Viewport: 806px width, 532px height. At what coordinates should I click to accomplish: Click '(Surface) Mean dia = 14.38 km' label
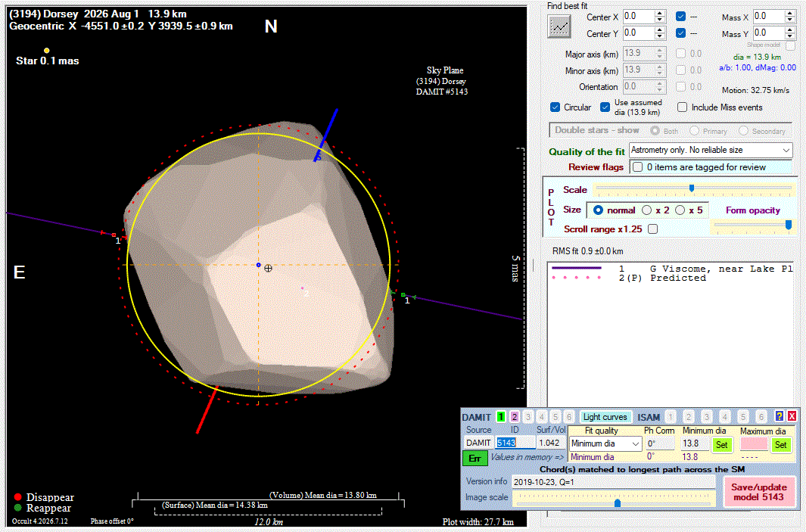215,505
